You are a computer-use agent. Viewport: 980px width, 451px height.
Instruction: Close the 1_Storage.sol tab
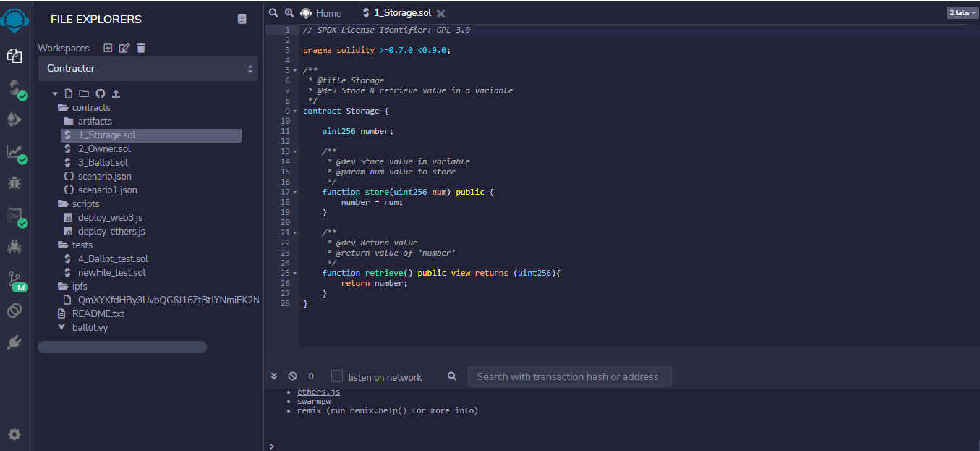(440, 14)
